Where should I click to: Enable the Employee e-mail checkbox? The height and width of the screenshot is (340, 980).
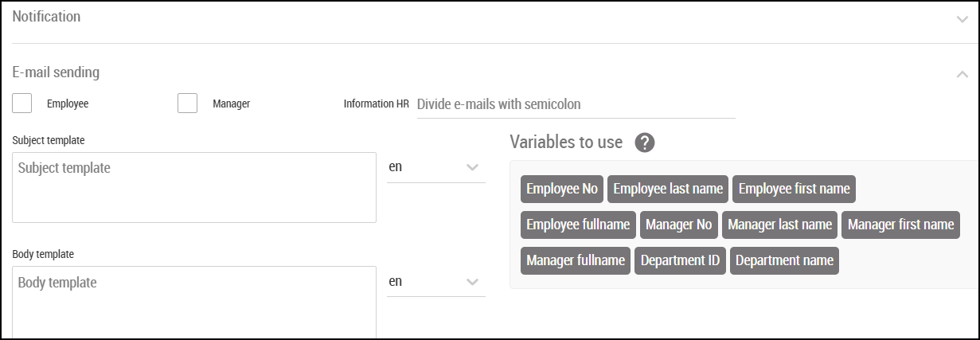pyautogui.click(x=22, y=104)
